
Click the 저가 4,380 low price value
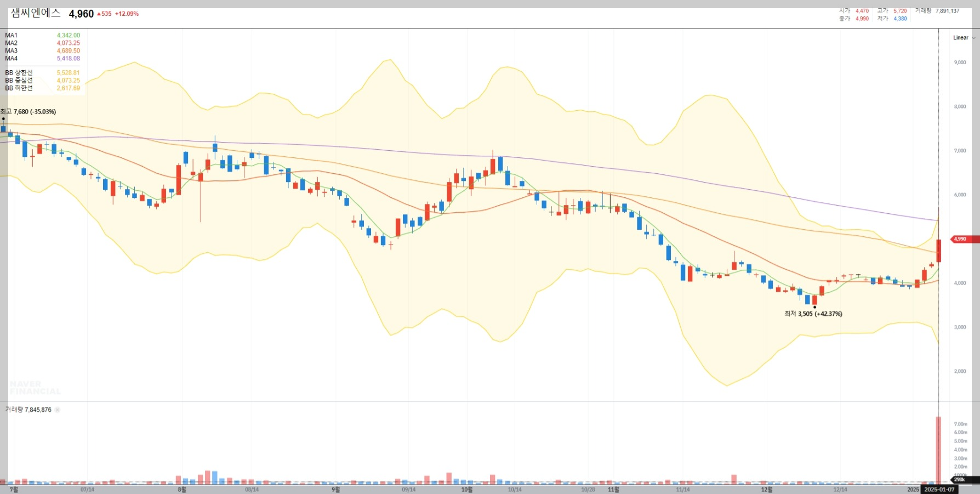click(900, 19)
